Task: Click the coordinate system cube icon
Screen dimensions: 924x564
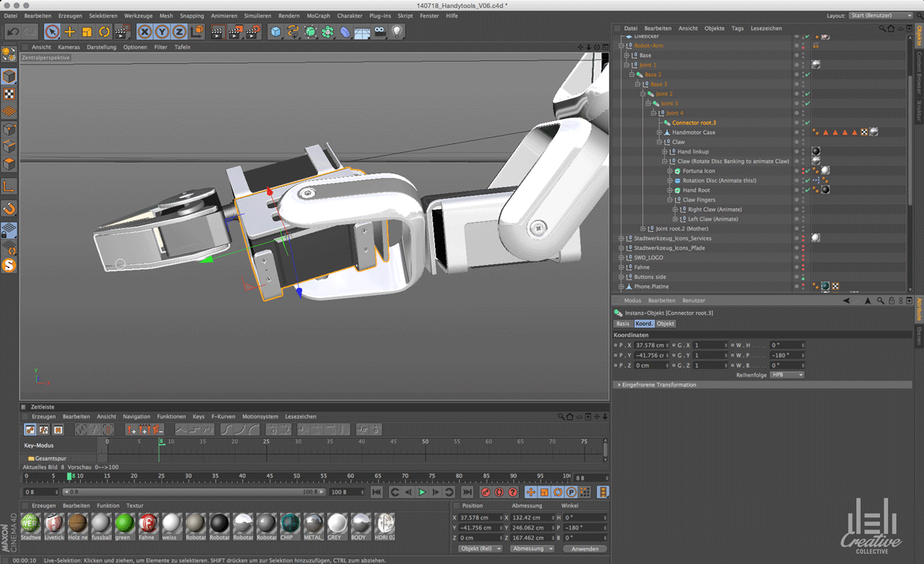Action: coord(196,32)
